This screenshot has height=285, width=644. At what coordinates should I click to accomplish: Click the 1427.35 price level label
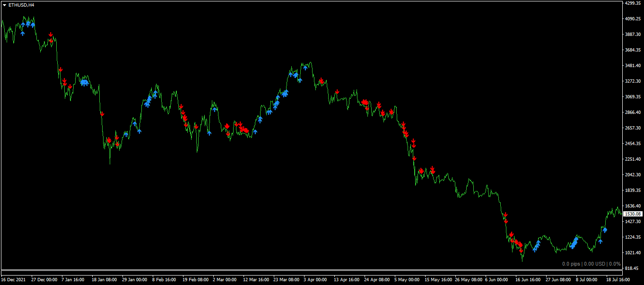[x=633, y=222]
